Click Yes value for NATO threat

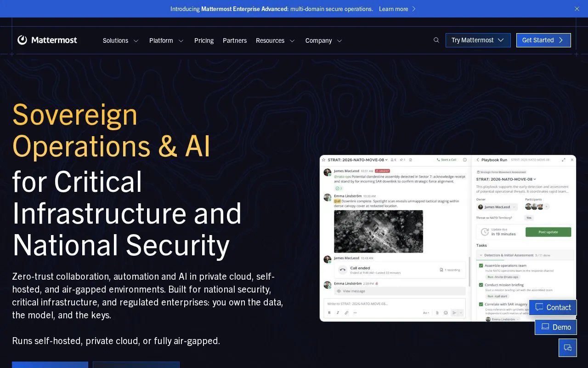[x=529, y=218]
